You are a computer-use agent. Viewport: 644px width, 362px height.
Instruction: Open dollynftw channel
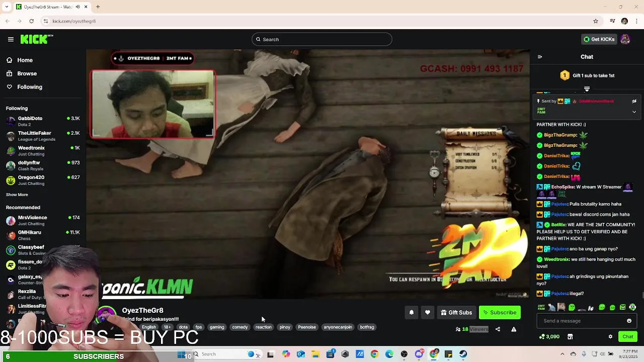(43, 165)
